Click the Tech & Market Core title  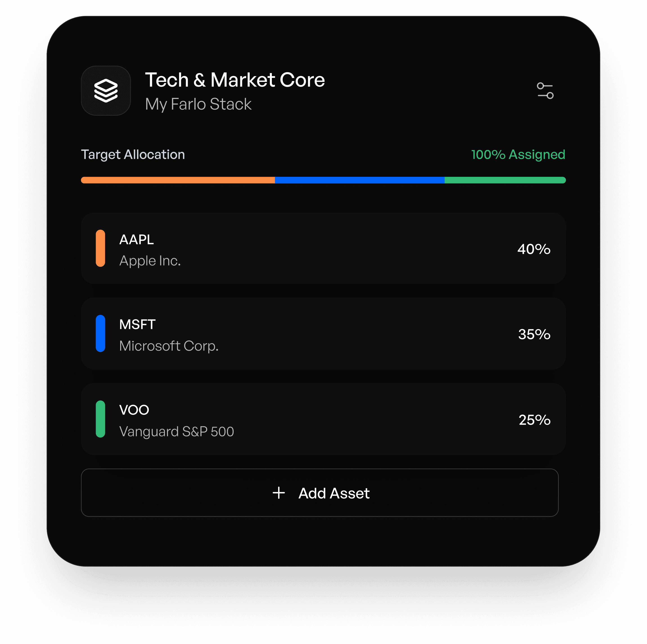click(235, 80)
